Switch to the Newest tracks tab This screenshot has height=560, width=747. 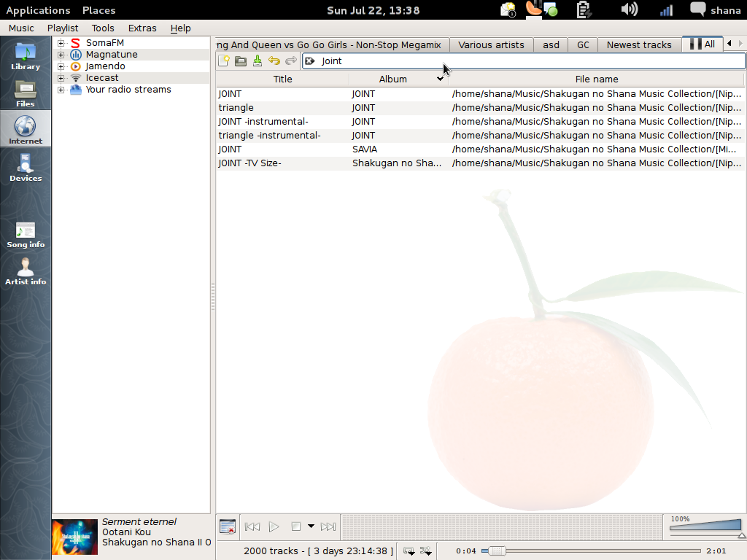click(639, 44)
